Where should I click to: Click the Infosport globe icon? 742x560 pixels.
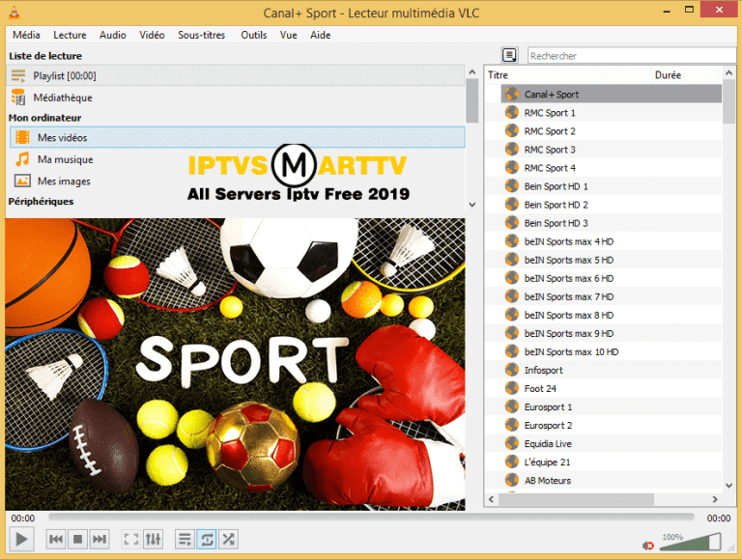[511, 370]
